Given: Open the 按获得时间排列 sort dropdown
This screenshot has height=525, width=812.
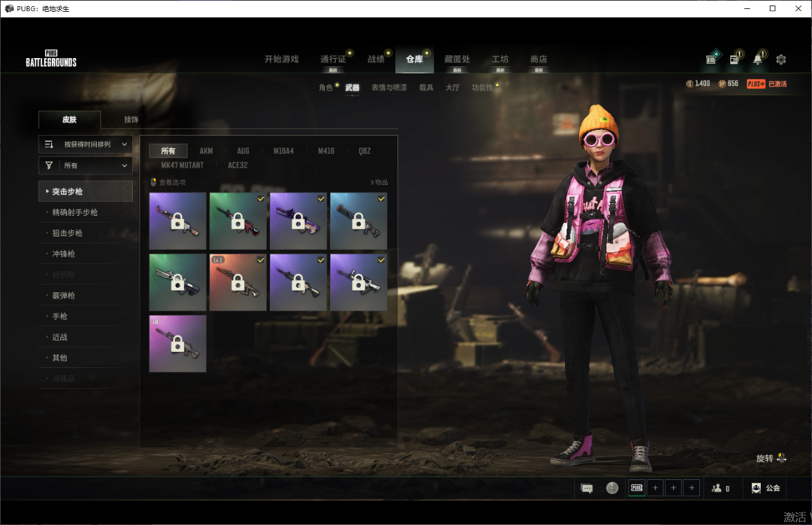Looking at the screenshot, I should [x=86, y=144].
